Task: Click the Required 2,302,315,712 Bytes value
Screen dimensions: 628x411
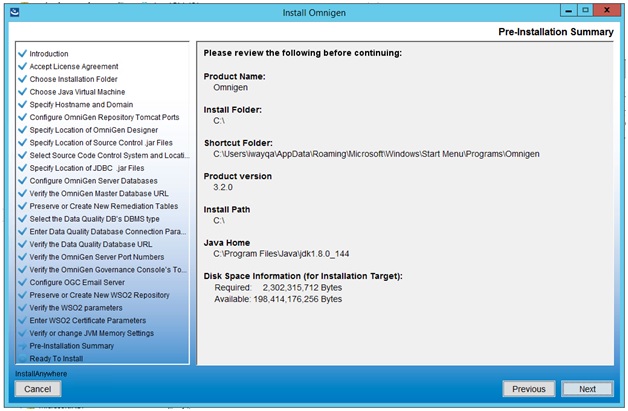Action: (302, 288)
